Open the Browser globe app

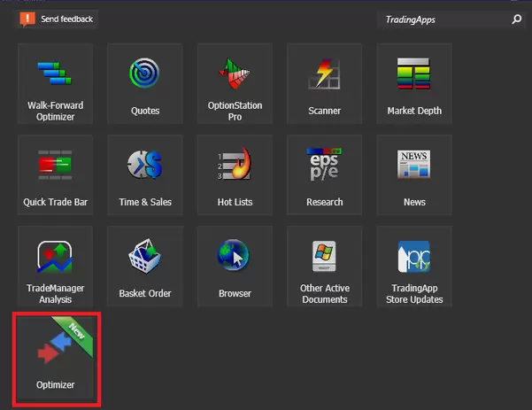pos(235,267)
